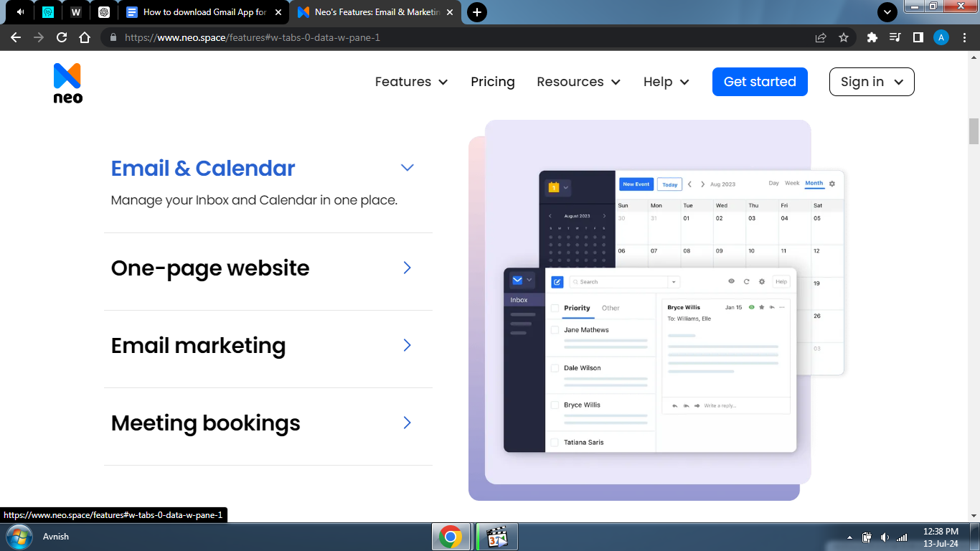The width and height of the screenshot is (980, 551).
Task: Open the pinned tab with the W icon
Action: tap(76, 12)
